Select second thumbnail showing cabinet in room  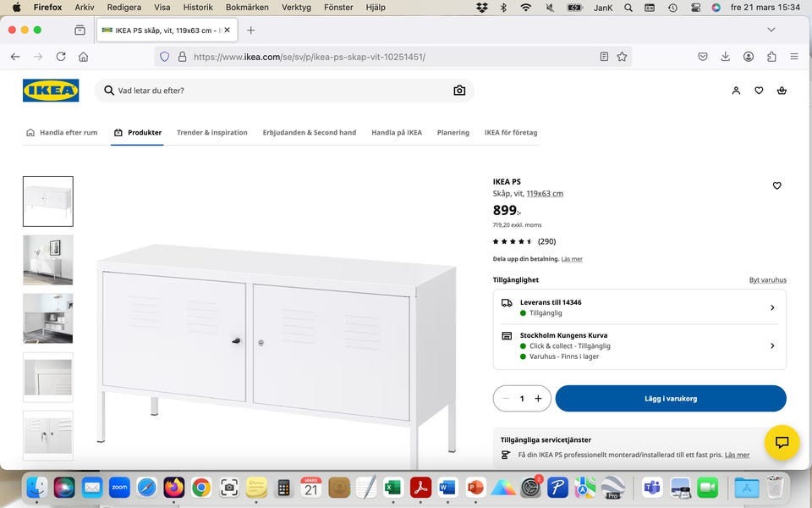pos(48,260)
